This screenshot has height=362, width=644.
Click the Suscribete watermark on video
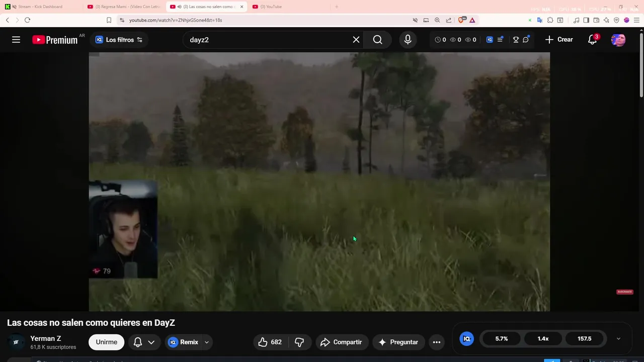(624, 292)
